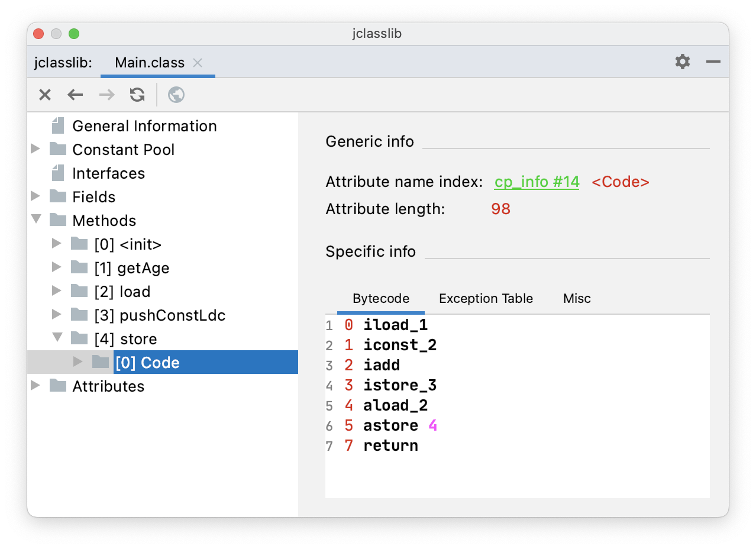The width and height of the screenshot is (756, 549).
Task: Select General Information in the tree
Action: (144, 126)
